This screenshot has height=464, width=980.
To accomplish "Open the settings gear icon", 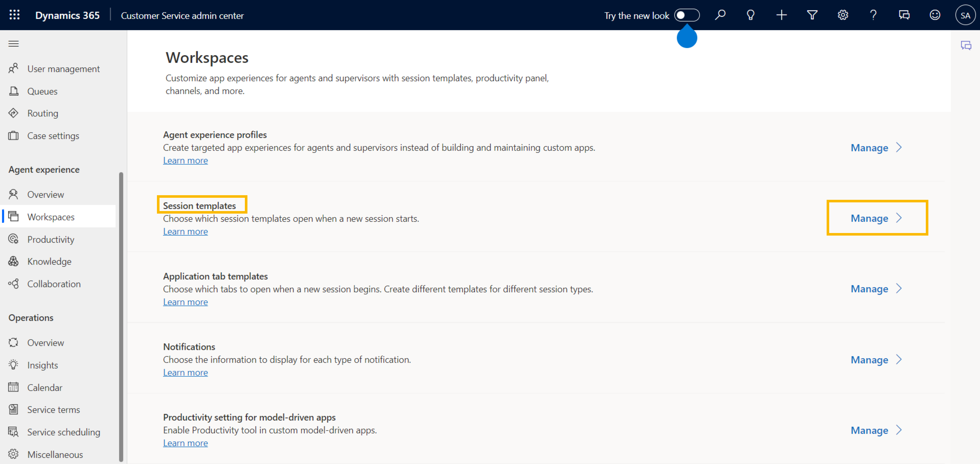I will click(x=843, y=15).
